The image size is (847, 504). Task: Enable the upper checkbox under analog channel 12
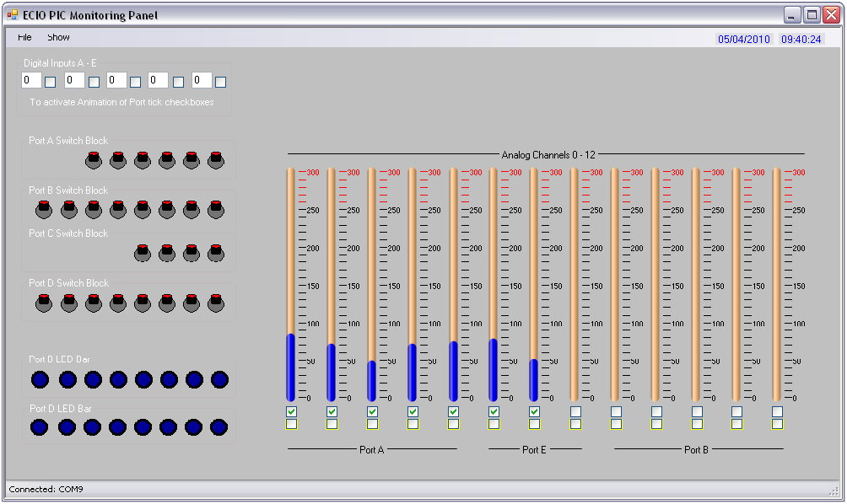(x=777, y=412)
